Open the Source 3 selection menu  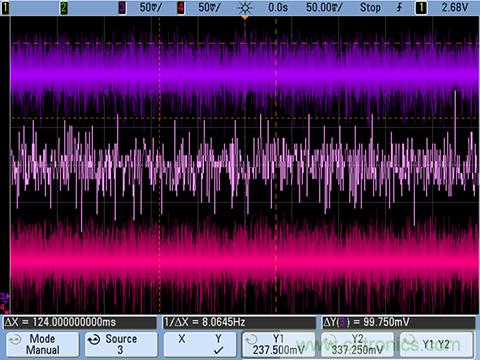tap(121, 344)
